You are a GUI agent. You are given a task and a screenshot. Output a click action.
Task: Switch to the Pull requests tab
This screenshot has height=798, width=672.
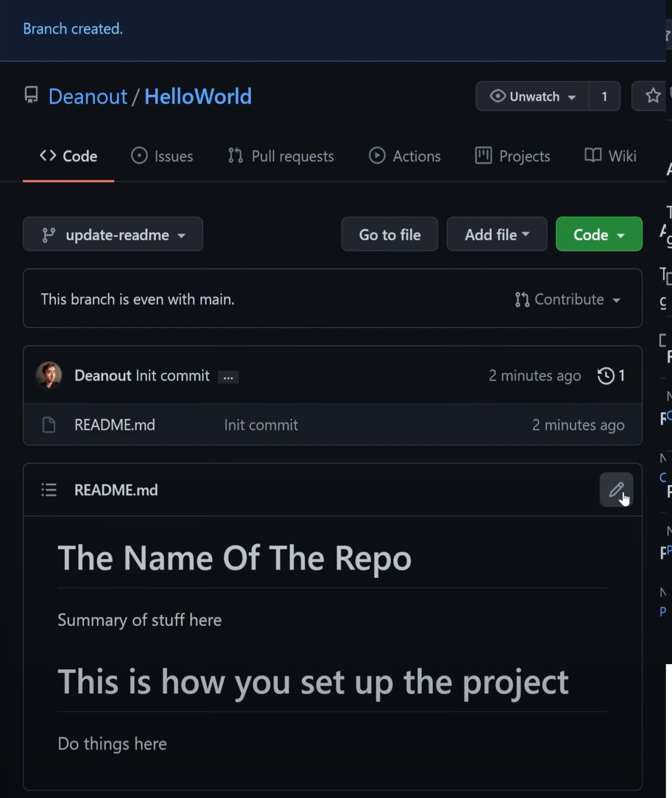[281, 156]
